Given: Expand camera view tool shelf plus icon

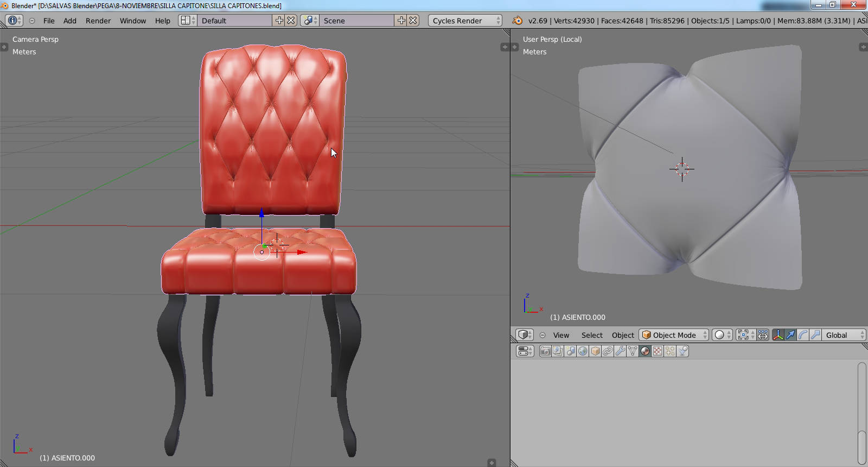Looking at the screenshot, I should point(4,47).
